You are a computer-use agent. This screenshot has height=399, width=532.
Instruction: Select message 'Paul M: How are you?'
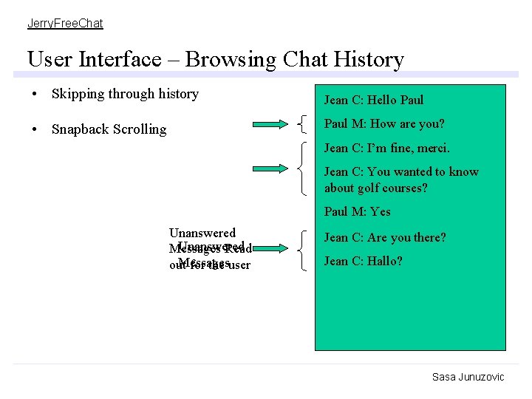(x=384, y=124)
